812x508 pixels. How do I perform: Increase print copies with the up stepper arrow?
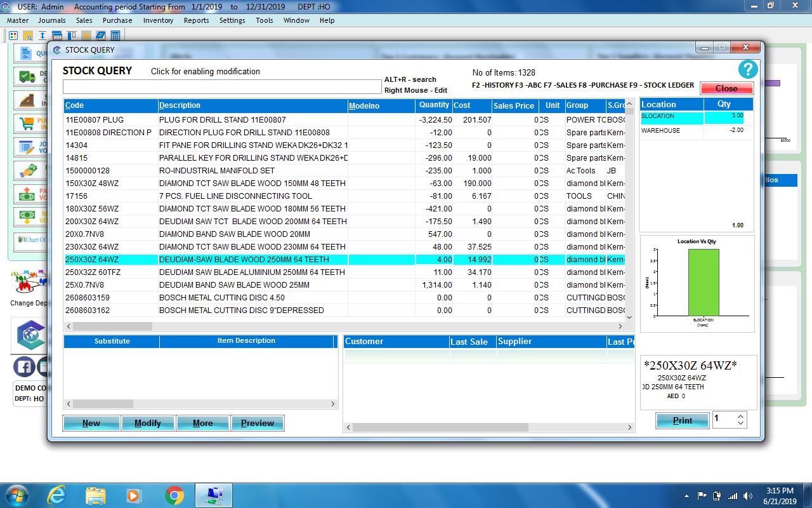click(741, 416)
